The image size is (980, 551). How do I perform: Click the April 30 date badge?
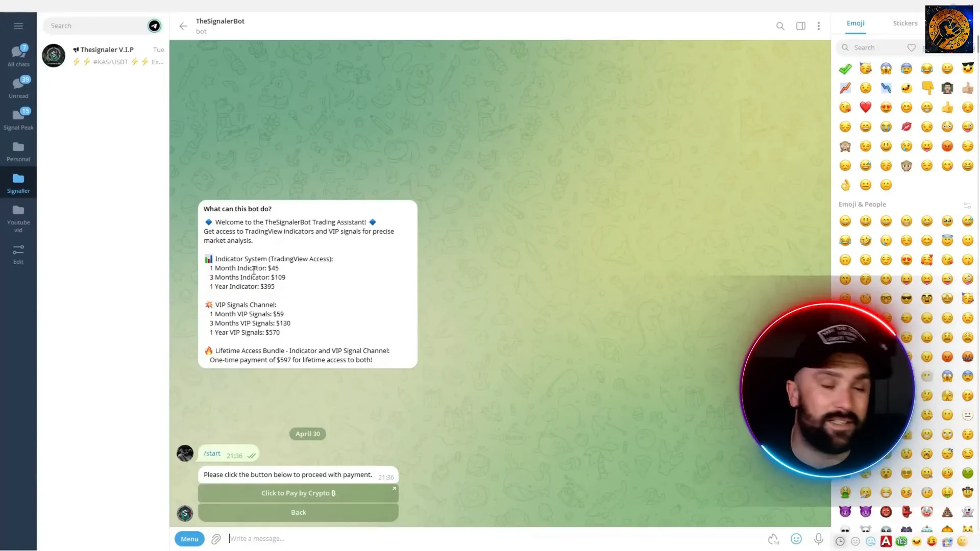click(x=308, y=434)
